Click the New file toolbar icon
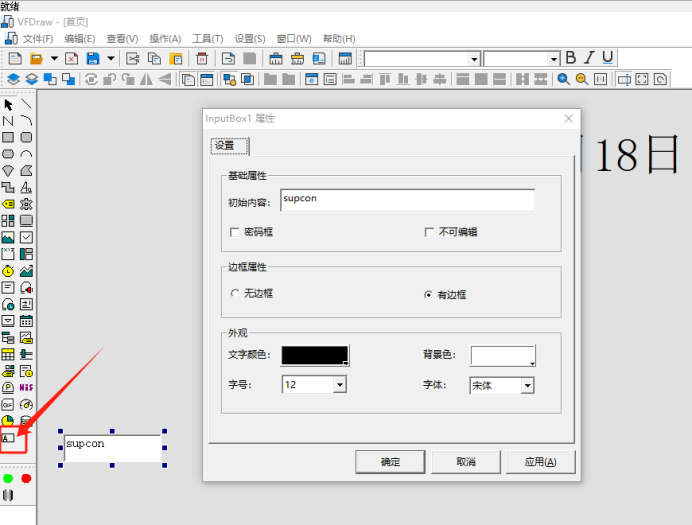This screenshot has width=692, height=525. [x=15, y=58]
